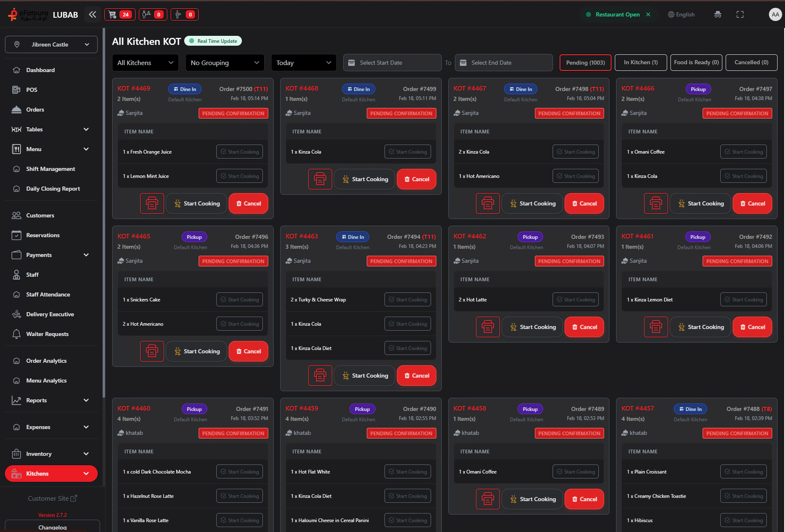This screenshot has width=785, height=532.
Task: Expand the Reports submenu
Action: point(51,400)
